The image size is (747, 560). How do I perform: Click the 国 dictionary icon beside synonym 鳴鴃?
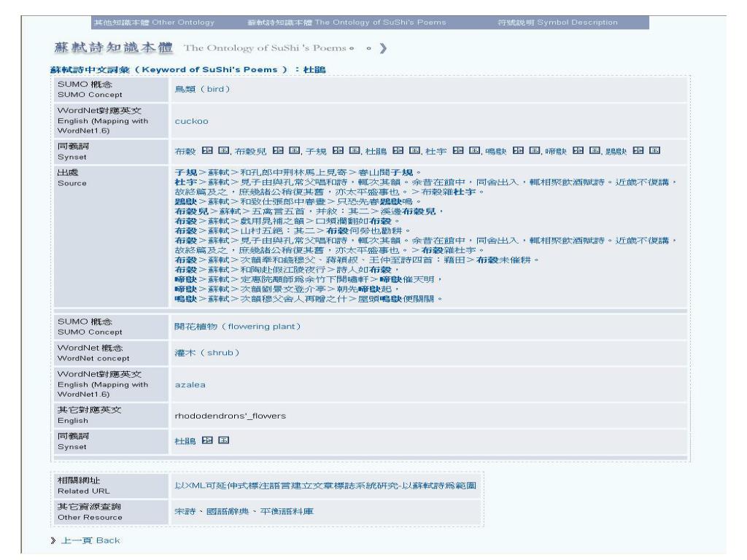click(535, 150)
